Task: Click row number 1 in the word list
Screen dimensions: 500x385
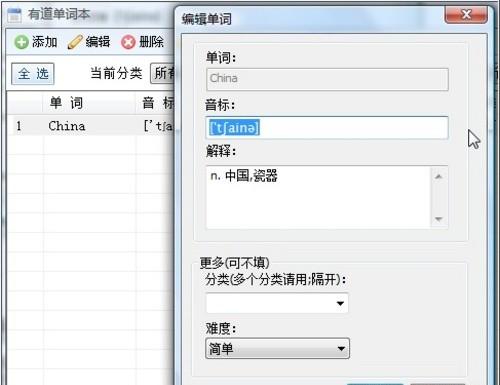Action: point(19,126)
